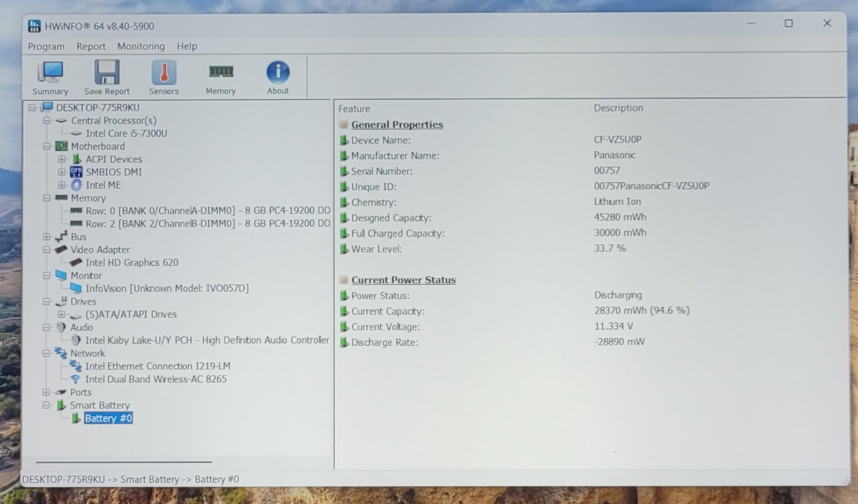Expand the Ports node
This screenshot has width=858, height=504.
(x=46, y=392)
